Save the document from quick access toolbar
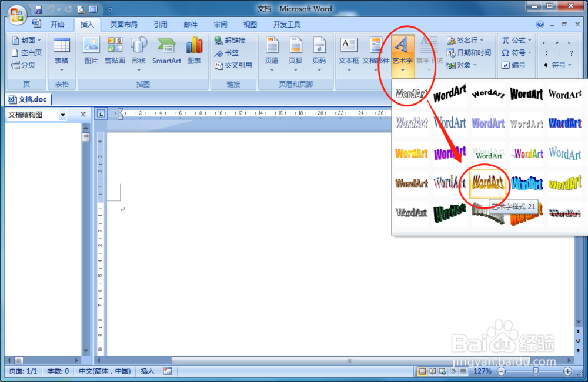588x382 pixels. 38,9
